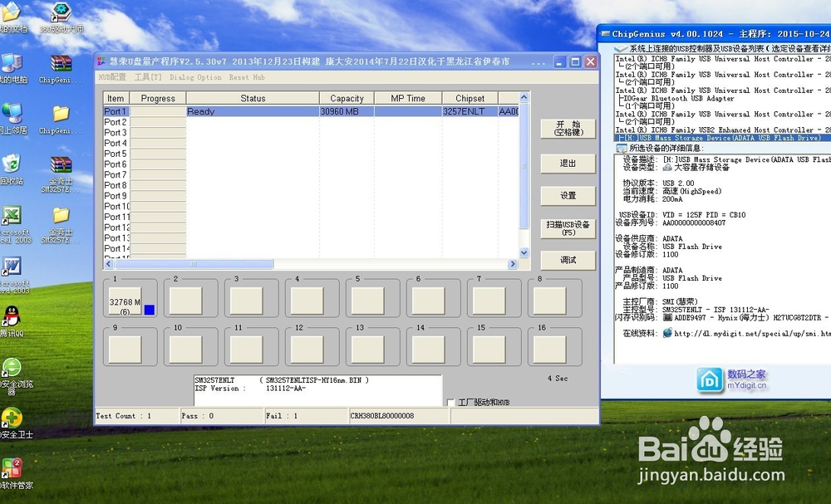Select IOGear Bluetooth USB Adapter in ChipGenius tree
The image size is (831, 504).
679,99
